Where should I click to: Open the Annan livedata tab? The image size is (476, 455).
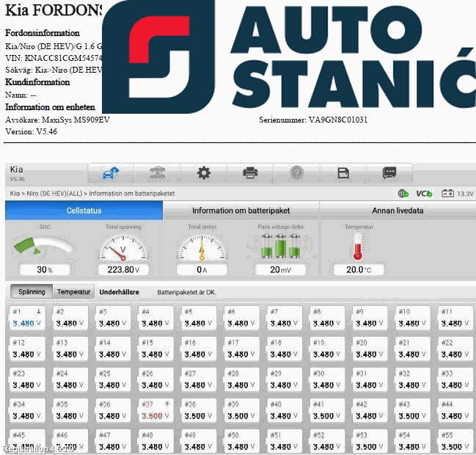point(398,211)
